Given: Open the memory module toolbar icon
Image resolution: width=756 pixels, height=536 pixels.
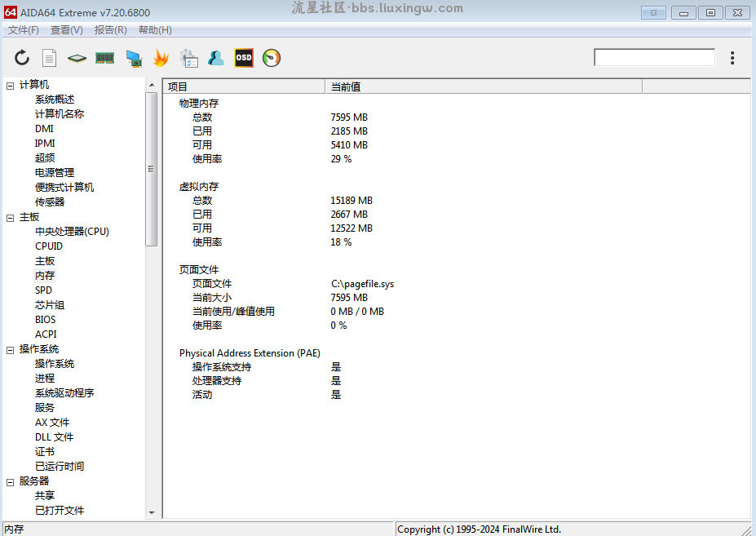Looking at the screenshot, I should tap(104, 59).
